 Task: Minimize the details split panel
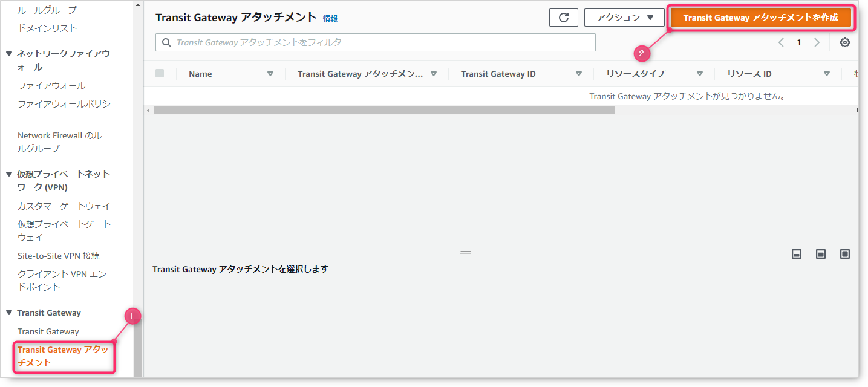(x=797, y=254)
